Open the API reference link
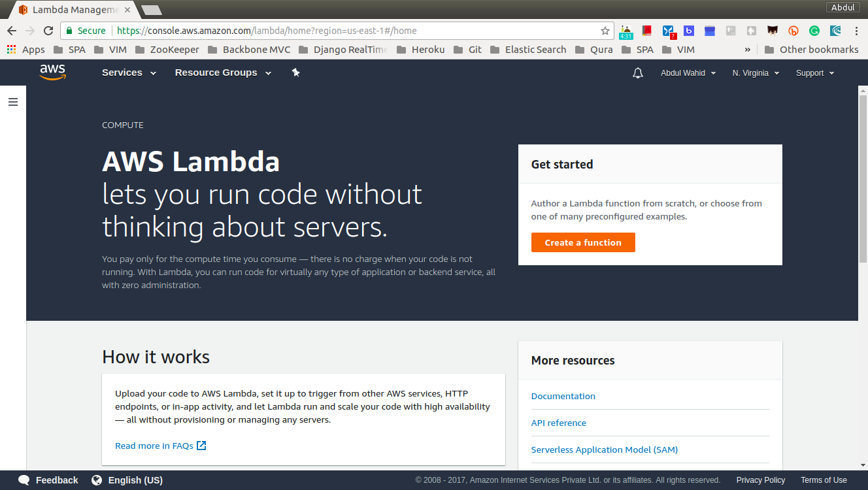Viewport: 868px width, 490px height. pos(558,423)
